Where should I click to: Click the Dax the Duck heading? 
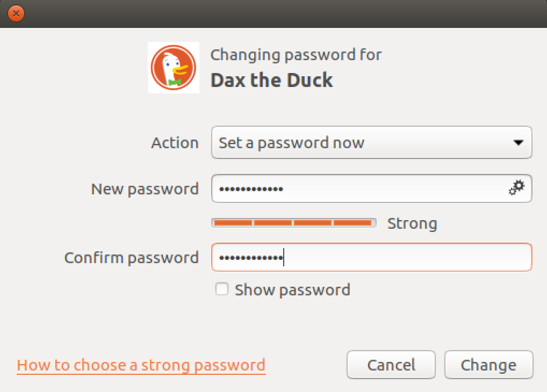coord(271,79)
